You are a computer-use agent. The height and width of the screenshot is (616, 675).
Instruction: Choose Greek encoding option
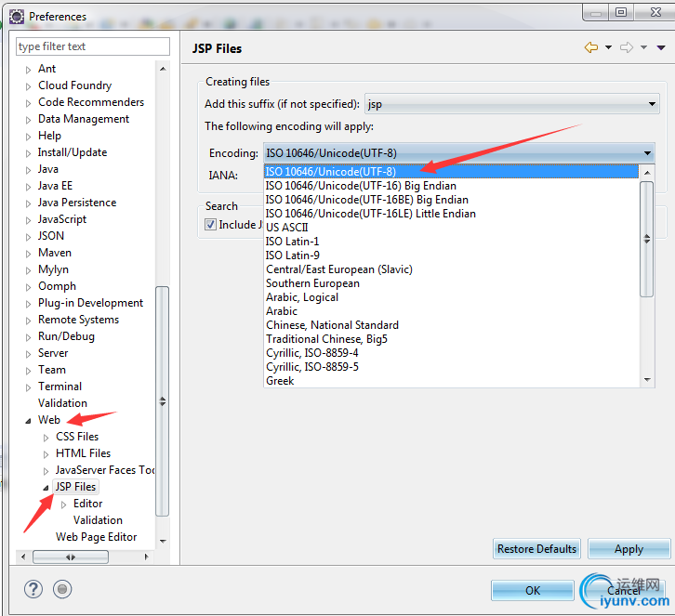click(x=451, y=381)
